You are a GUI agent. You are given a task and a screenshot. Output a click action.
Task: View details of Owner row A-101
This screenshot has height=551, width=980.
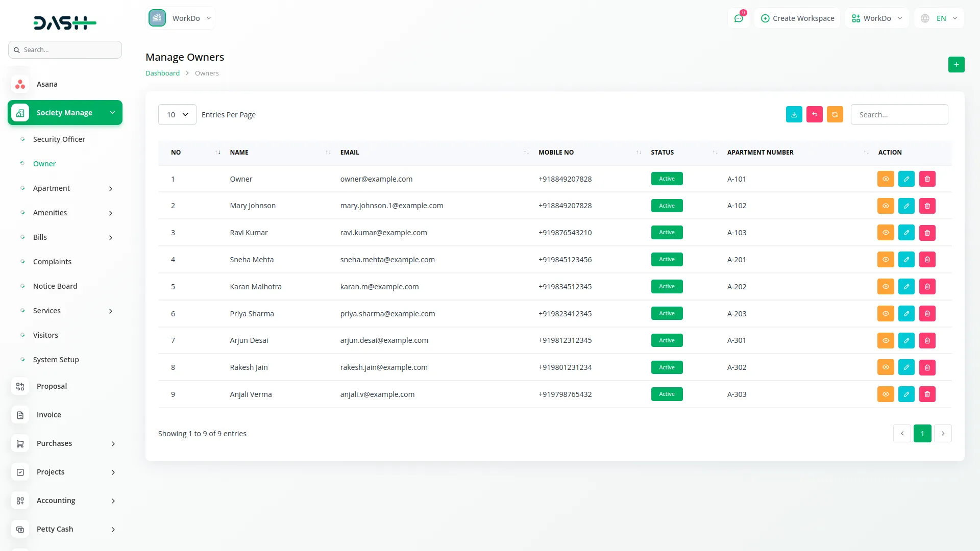click(886, 179)
